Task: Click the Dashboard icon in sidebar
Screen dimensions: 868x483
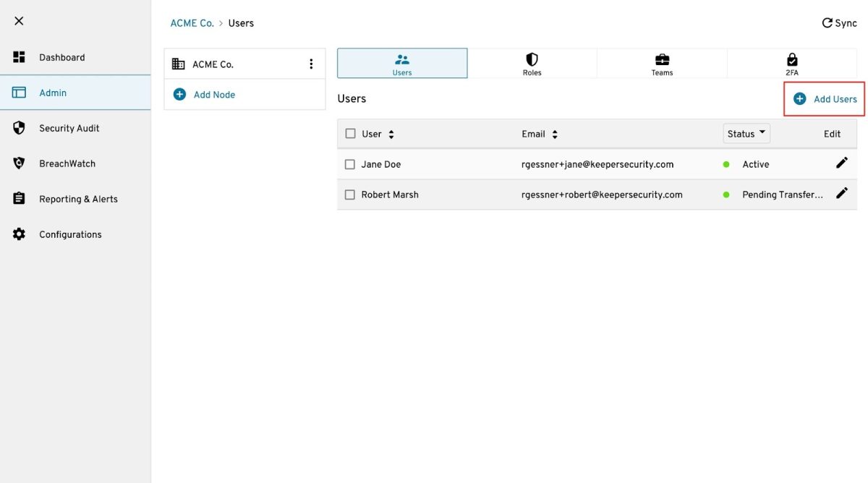Action: [x=20, y=57]
